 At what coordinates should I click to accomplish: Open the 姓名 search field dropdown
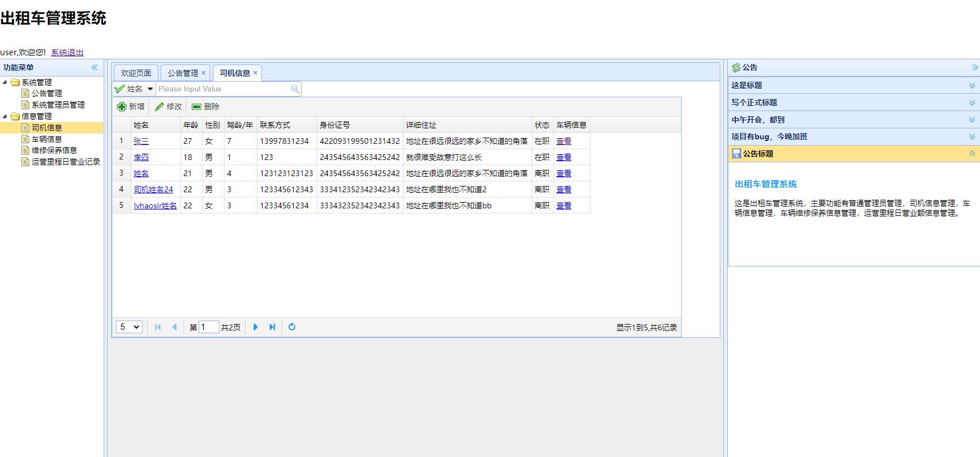click(150, 89)
